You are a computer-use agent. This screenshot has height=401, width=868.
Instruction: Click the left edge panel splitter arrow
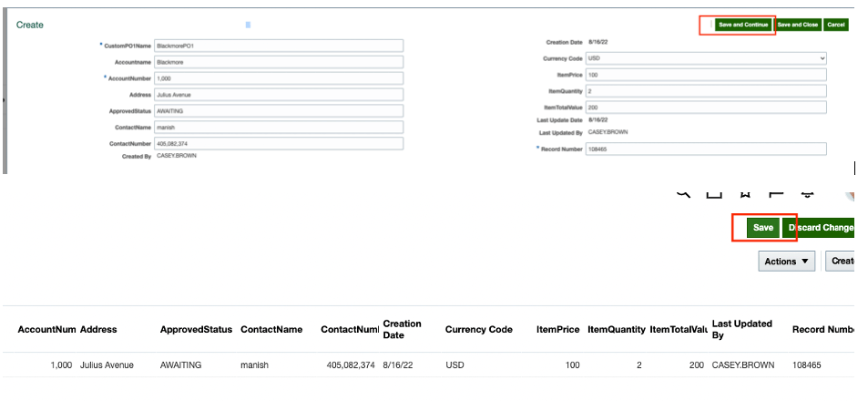pyautogui.click(x=4, y=98)
